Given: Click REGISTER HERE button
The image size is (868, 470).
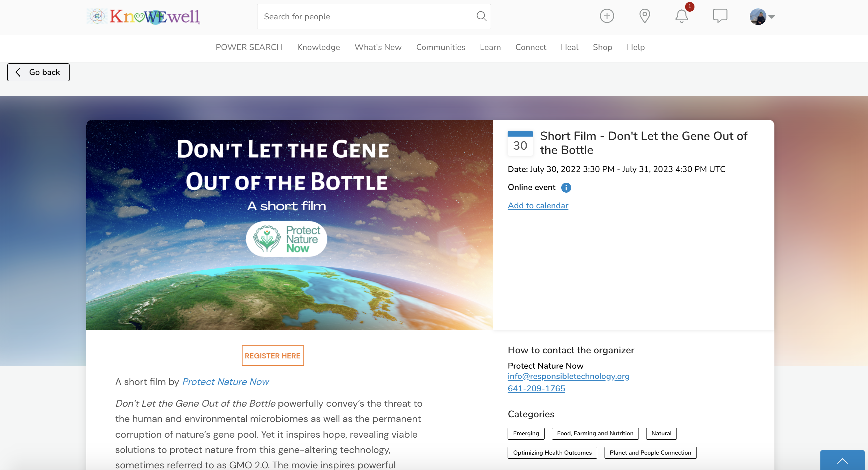Looking at the screenshot, I should coord(272,356).
